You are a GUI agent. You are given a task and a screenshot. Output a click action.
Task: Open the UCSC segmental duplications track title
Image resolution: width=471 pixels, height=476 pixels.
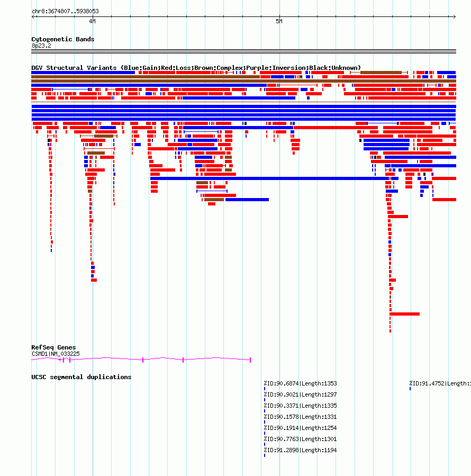click(x=81, y=377)
